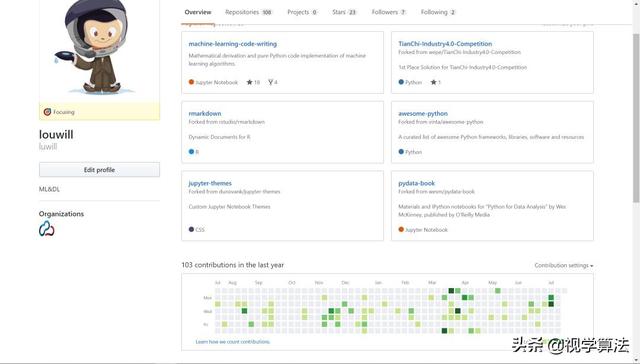Click the louwill username heading
Image resolution: width=640 pixels, height=364 pixels.
point(56,135)
